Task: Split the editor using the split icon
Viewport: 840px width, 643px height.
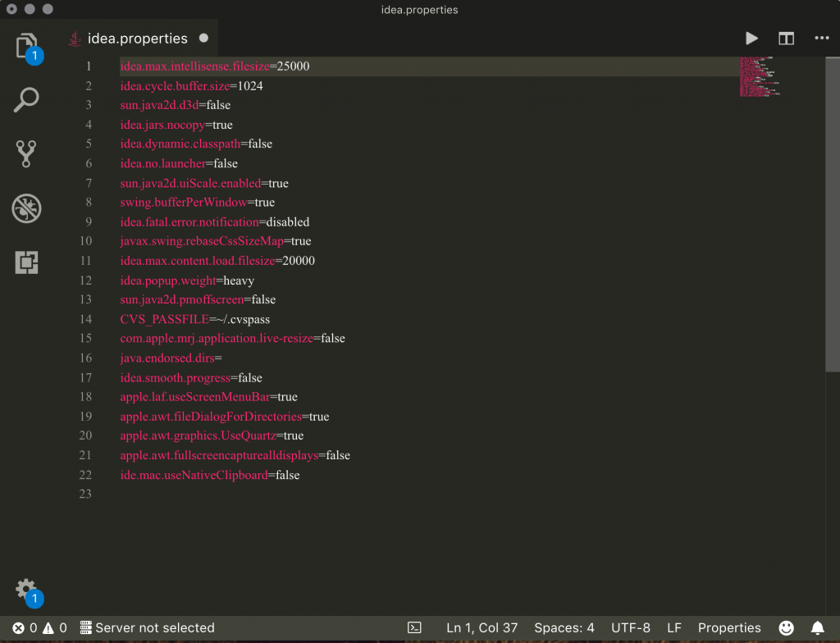Action: click(x=786, y=38)
